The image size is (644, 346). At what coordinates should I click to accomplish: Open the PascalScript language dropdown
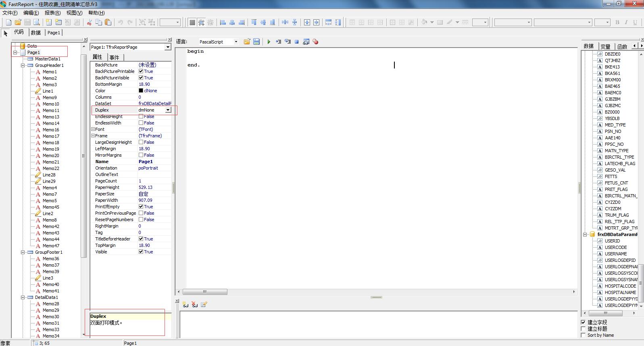[236, 42]
